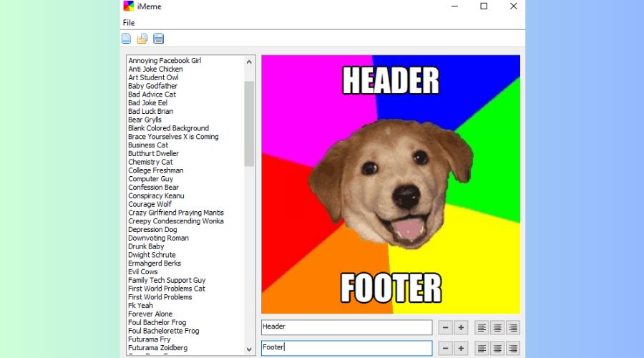Image resolution: width=644 pixels, height=358 pixels.
Task: Select First World Problems Cat template
Action: 166,289
